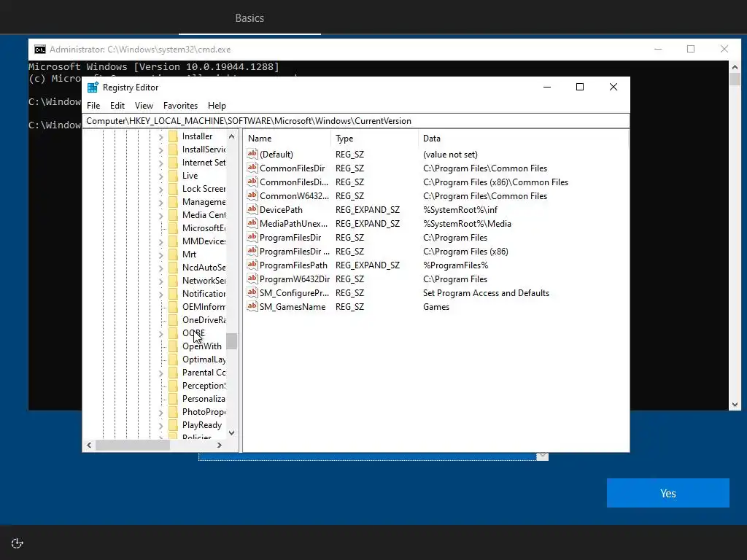This screenshot has width=747, height=560.
Task: Expand the Internet Set tree node
Action: click(x=161, y=163)
